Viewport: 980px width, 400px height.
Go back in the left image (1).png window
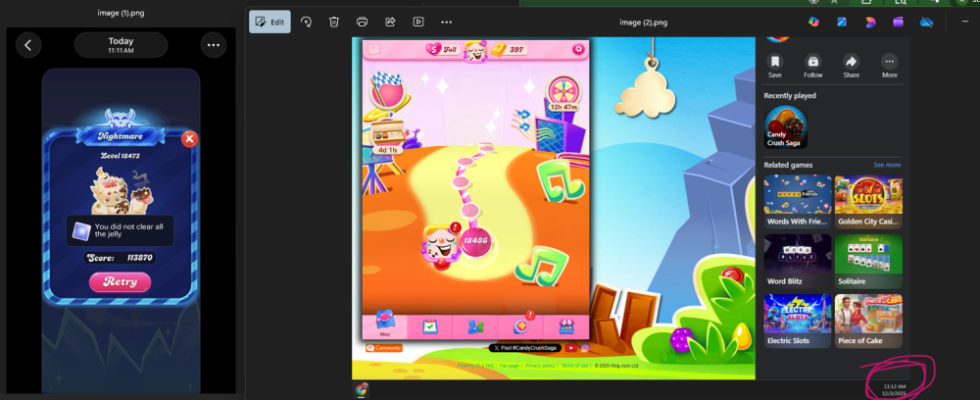(x=28, y=45)
